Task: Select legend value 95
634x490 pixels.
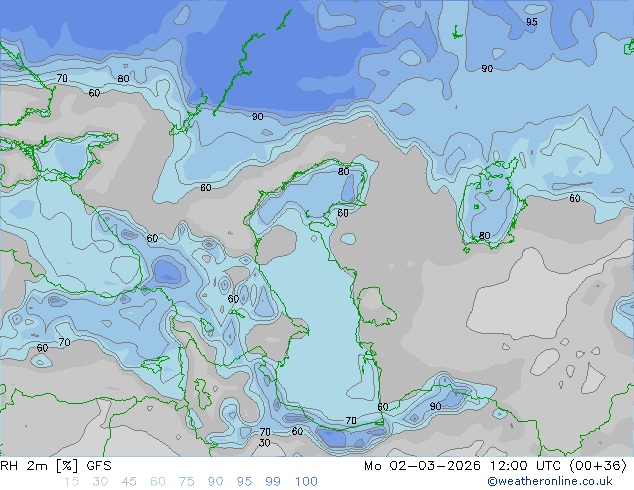Action: [244, 482]
